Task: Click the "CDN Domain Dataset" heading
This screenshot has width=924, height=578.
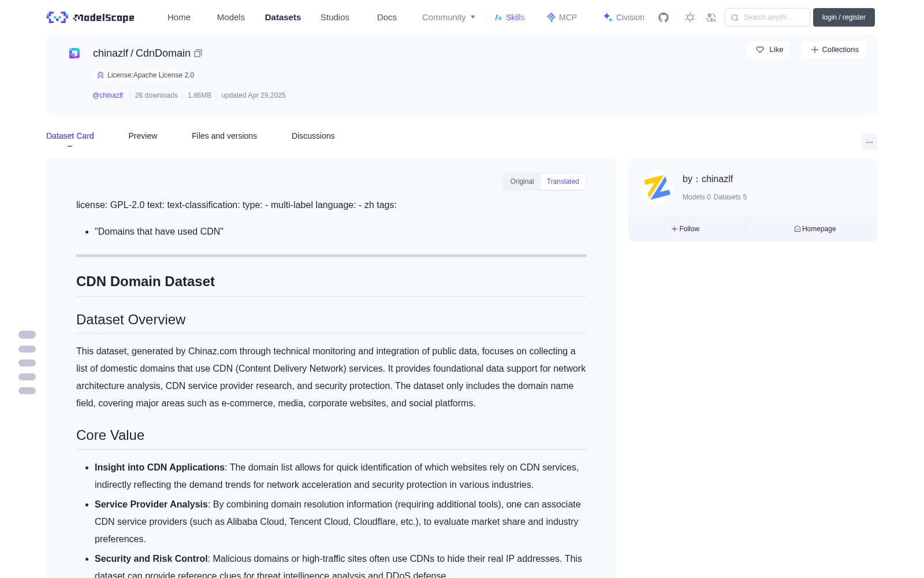Action: coord(146,281)
